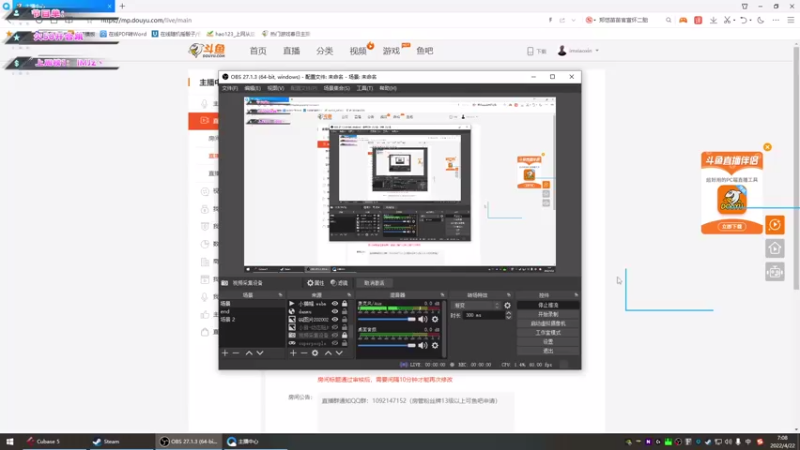Move the scene up with the scenes dock up arrow
The width and height of the screenshot is (800, 450).
point(249,353)
